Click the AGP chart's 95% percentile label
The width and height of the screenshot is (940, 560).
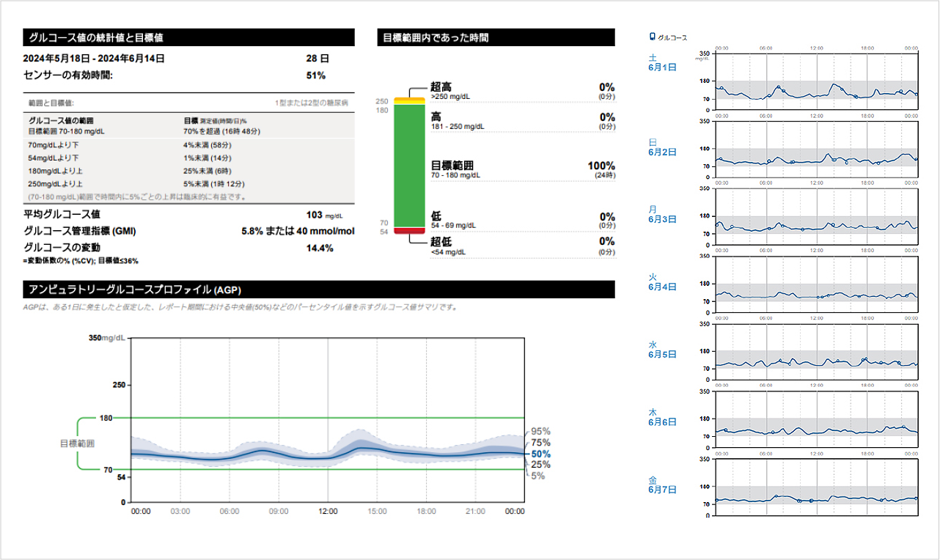click(x=540, y=431)
